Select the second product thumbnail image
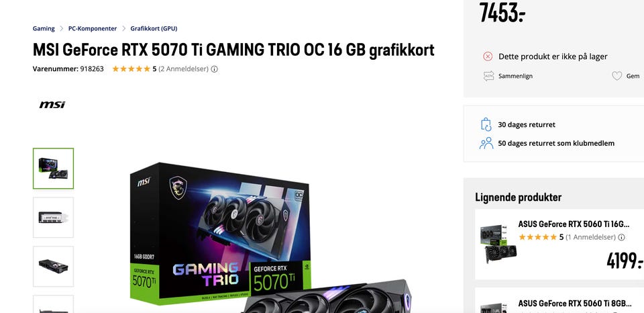This screenshot has height=313, width=644. point(54,217)
